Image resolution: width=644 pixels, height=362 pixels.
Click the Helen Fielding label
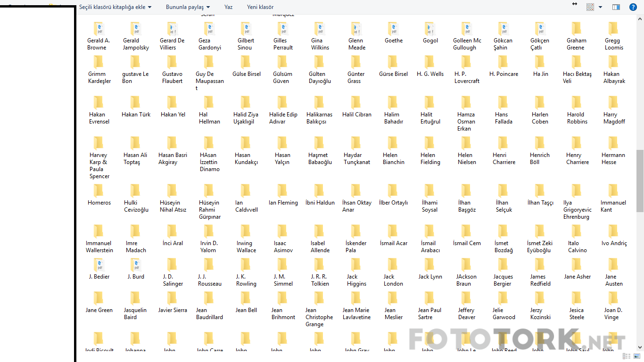click(430, 158)
